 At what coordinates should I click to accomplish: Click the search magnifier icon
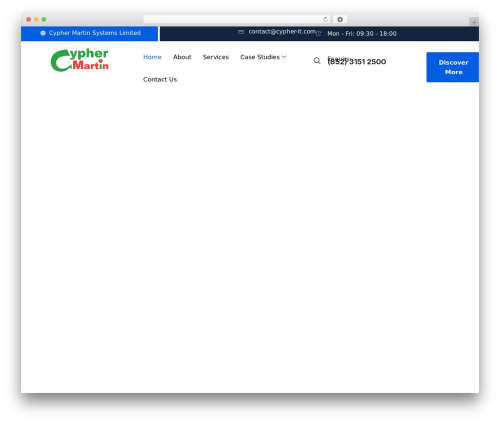pyautogui.click(x=317, y=61)
